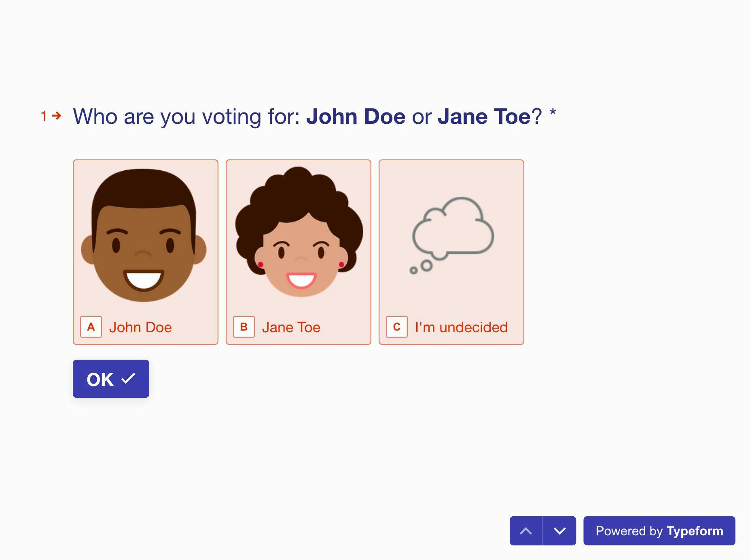The width and height of the screenshot is (750, 560).
Task: Click the letter B key hint
Action: point(244,327)
